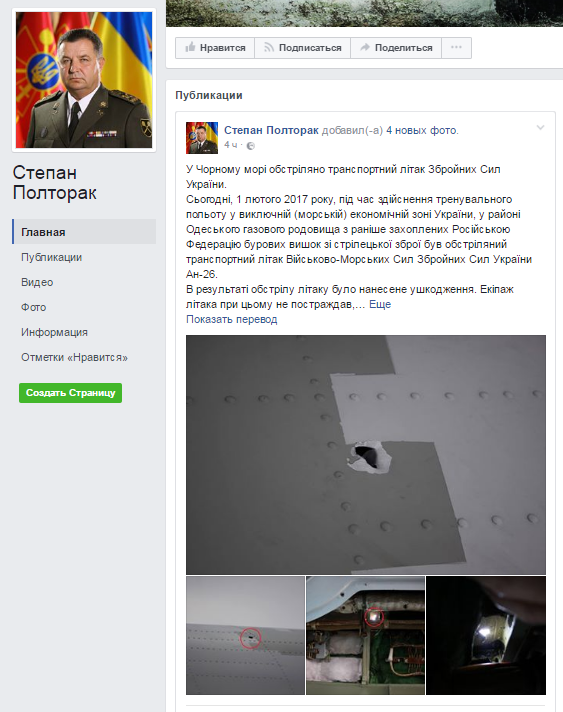The height and width of the screenshot is (712, 563).
Task: Click the thumbs-up Нравится button
Action: (215, 48)
